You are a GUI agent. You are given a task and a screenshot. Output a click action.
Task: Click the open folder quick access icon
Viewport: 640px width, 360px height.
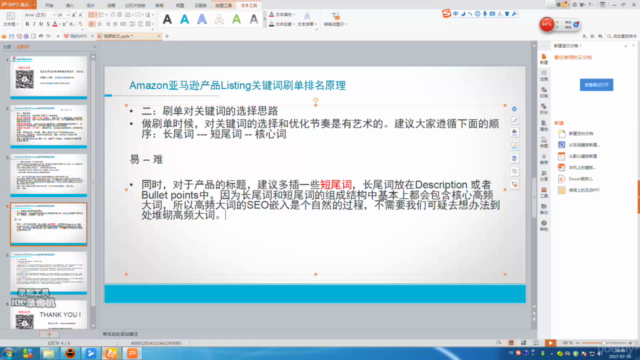pyautogui.click(x=4, y=36)
